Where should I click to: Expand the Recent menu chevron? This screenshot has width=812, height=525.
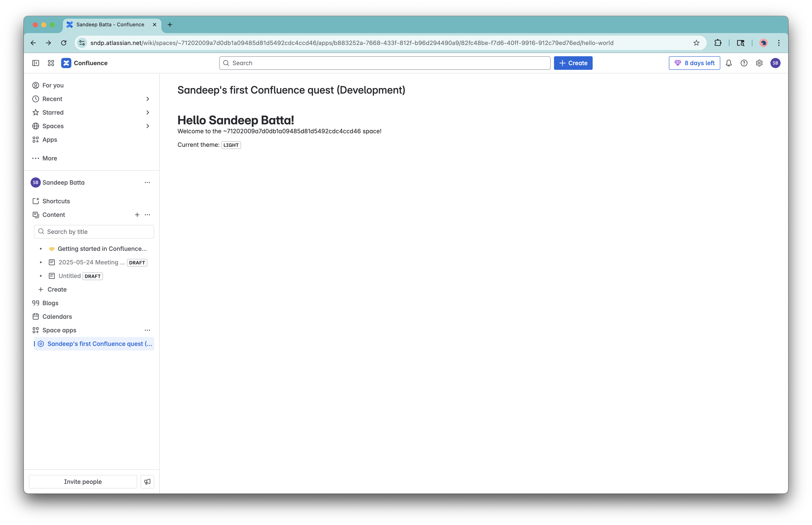(148, 99)
